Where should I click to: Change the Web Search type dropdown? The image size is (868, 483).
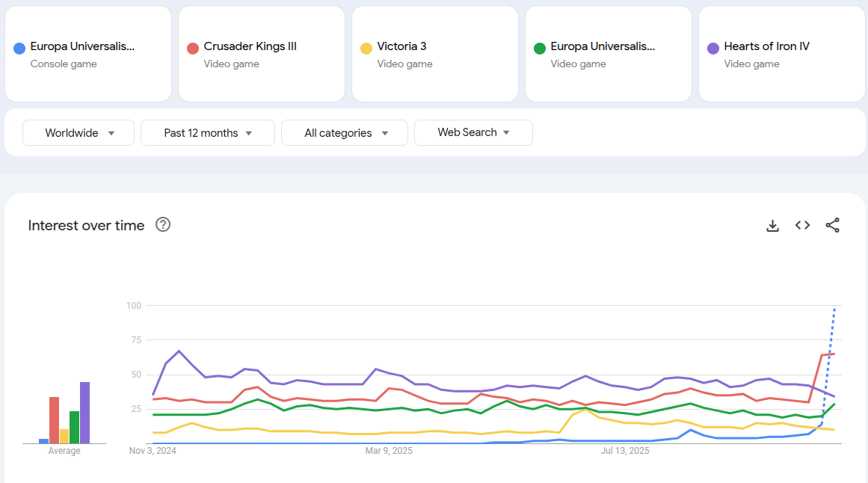tap(473, 132)
